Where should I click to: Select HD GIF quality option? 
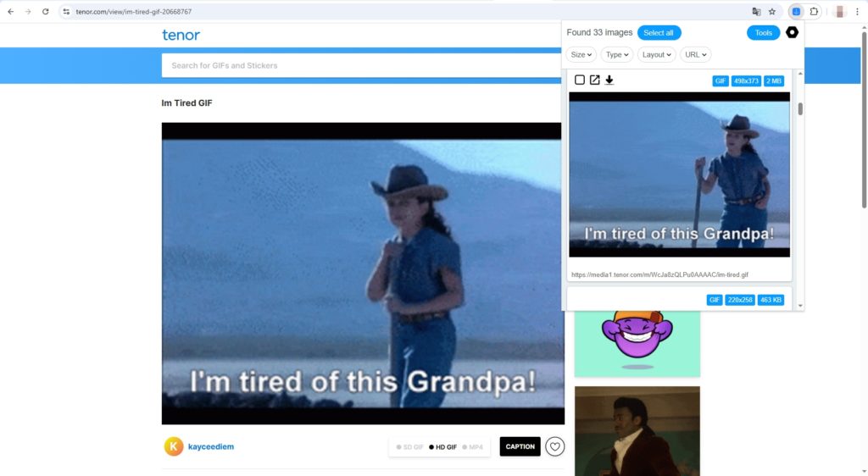[442, 447]
